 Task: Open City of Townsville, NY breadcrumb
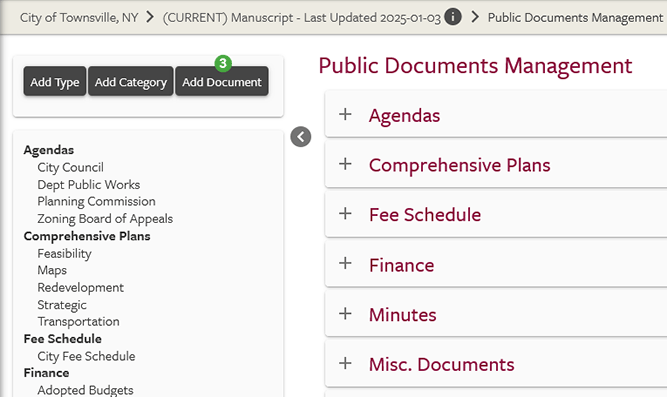point(79,17)
